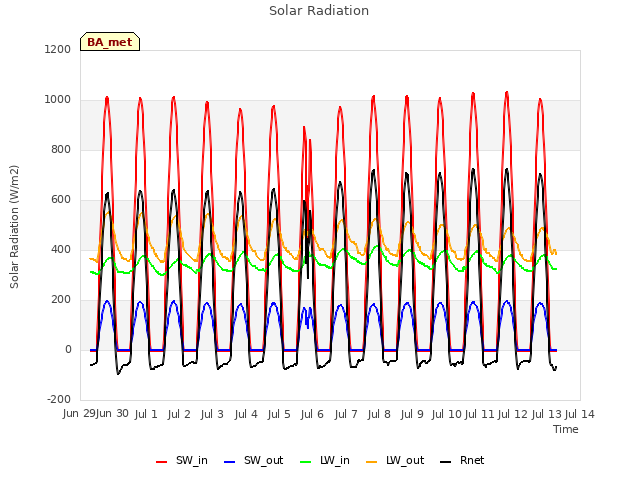Image resolution: width=640 pixels, height=480 pixels.
Task: Click the orange LW_out legend swatch
Action: (372, 462)
